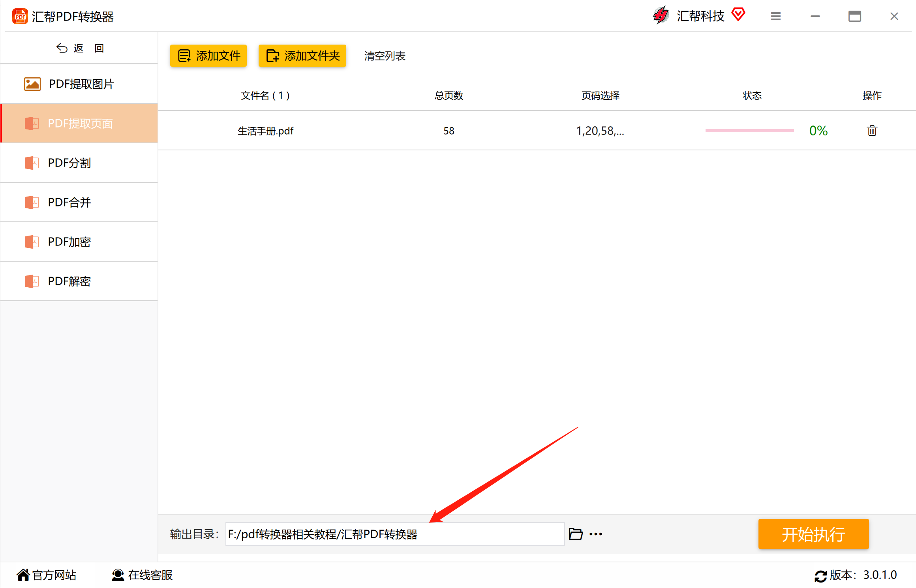Click the page selection field 1,20,58,...

600,131
